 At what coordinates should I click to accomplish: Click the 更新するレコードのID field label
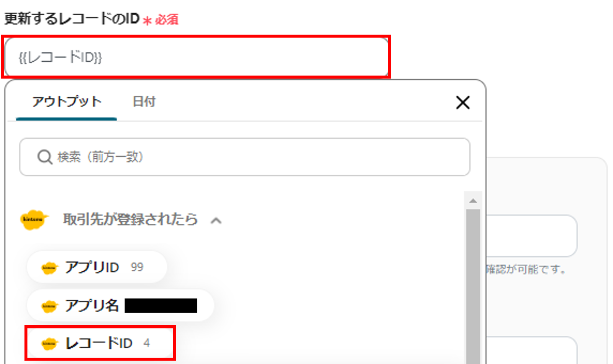(x=72, y=18)
